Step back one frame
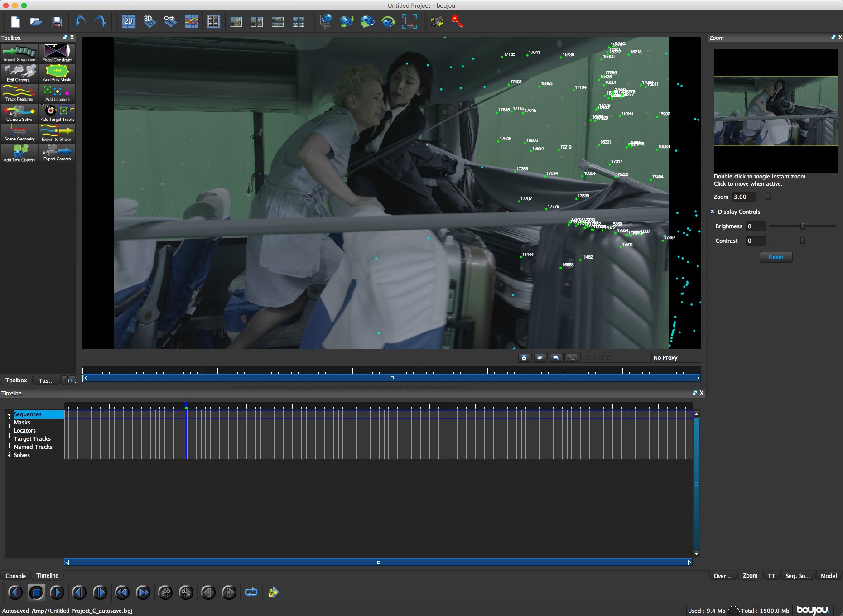 point(79,592)
